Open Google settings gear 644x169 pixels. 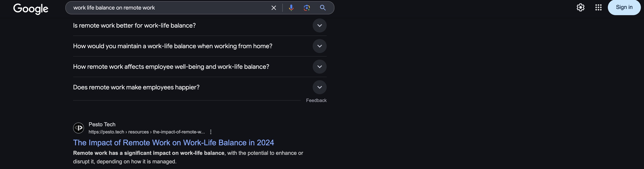tap(580, 8)
